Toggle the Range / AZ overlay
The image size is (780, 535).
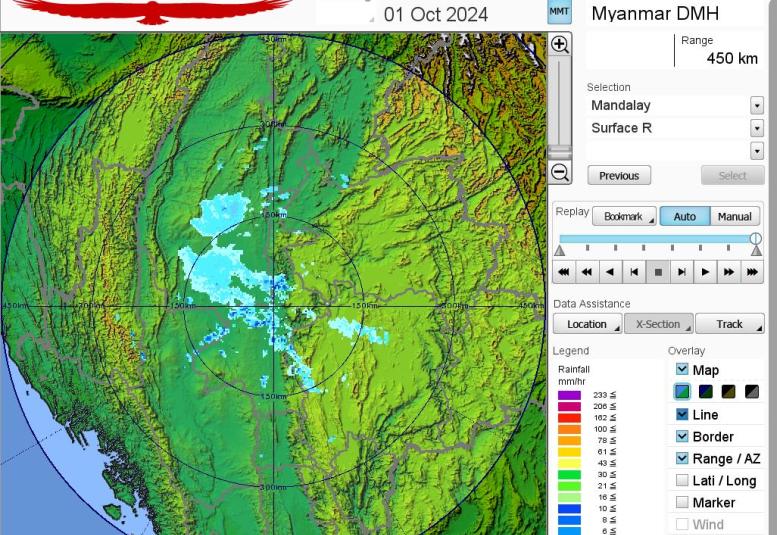[682, 459]
